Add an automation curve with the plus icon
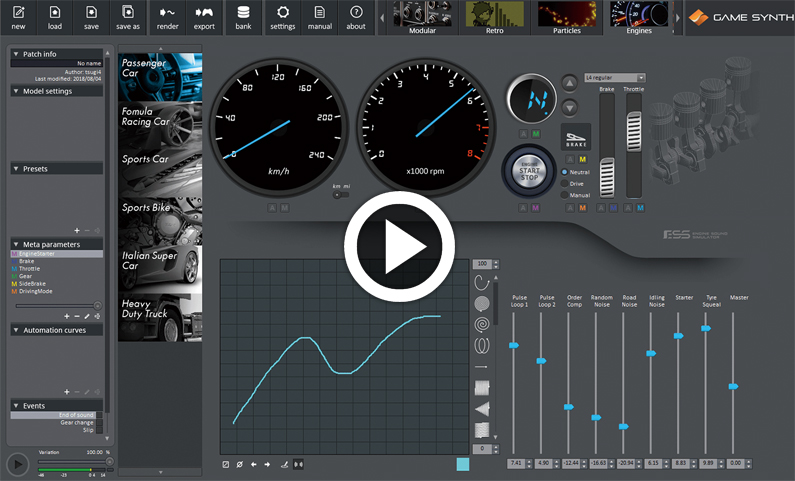Screen dimensions: 795x481 click(x=66, y=392)
